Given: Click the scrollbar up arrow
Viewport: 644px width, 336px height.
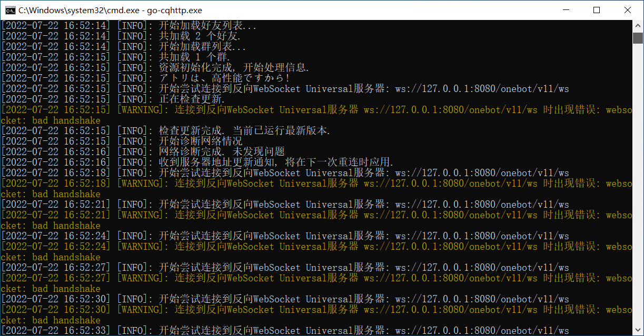Looking at the screenshot, I should click(638, 25).
